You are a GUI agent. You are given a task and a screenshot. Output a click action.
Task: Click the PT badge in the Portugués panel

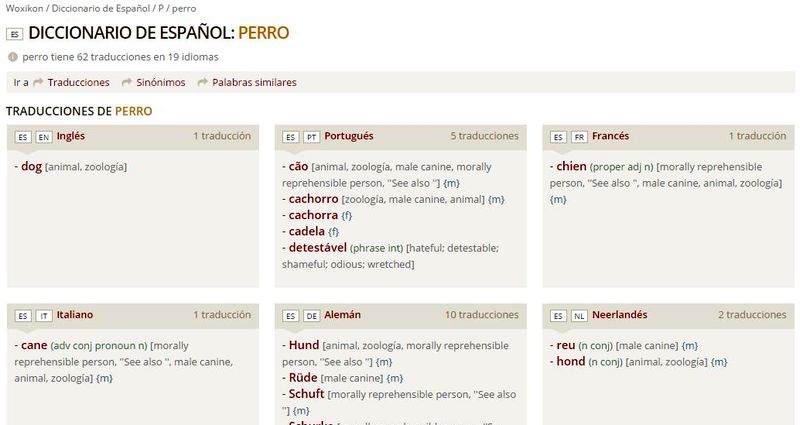tap(312, 137)
